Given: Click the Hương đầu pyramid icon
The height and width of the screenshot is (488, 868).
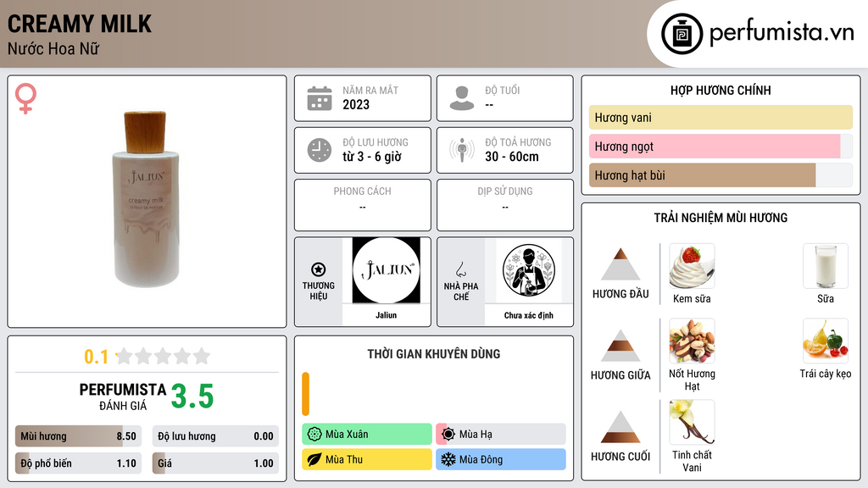Looking at the screenshot, I should (620, 264).
